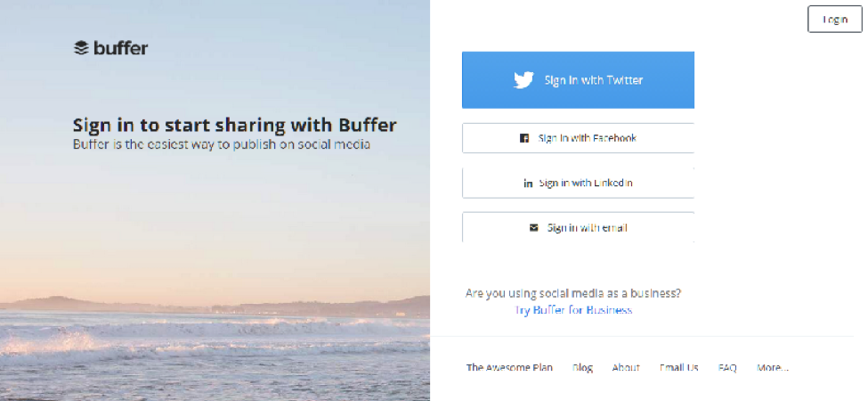The width and height of the screenshot is (868, 401).
Task: Open the FAQ footer link
Action: pos(727,367)
